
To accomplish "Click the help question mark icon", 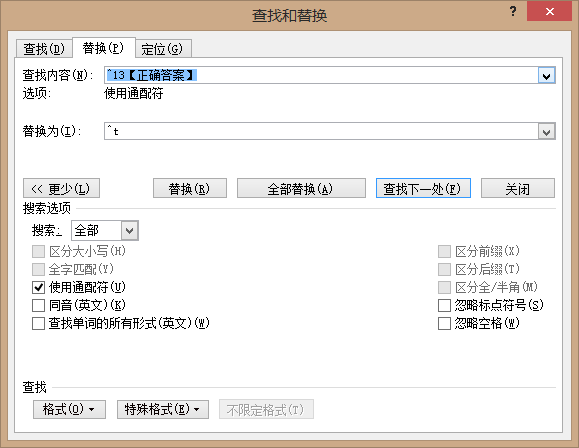I will click(x=513, y=12).
